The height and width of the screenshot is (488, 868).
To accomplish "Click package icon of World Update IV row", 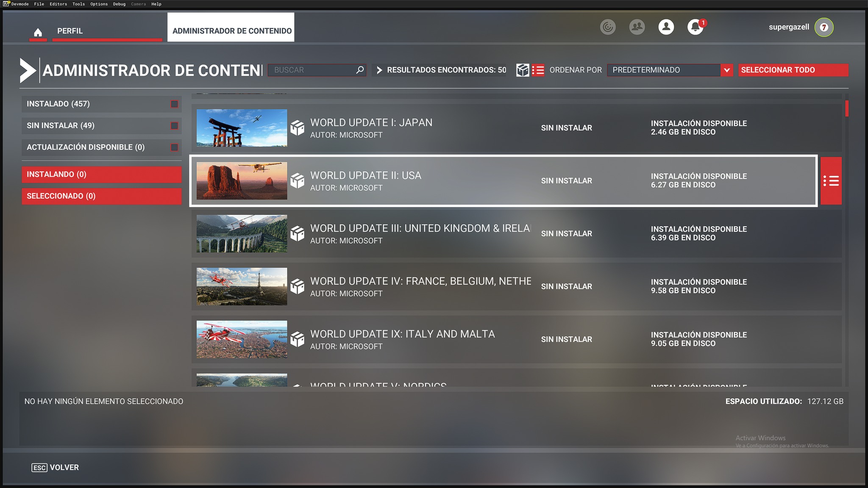I will click(x=298, y=287).
